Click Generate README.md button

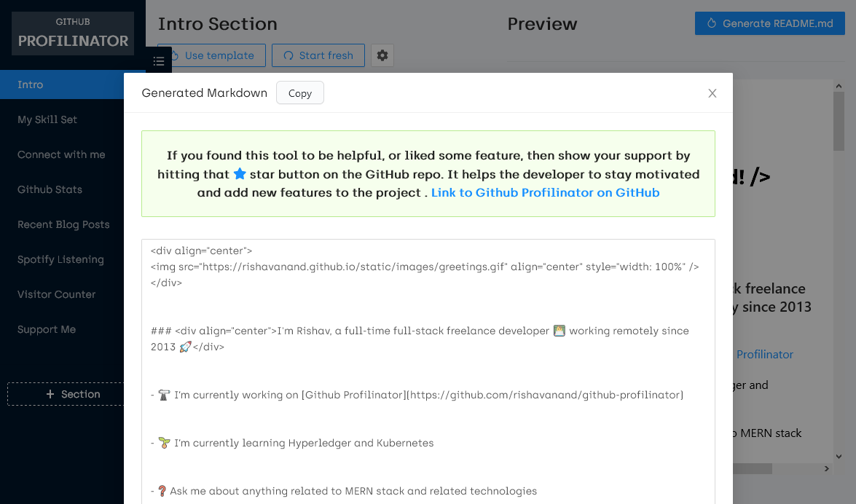click(770, 23)
